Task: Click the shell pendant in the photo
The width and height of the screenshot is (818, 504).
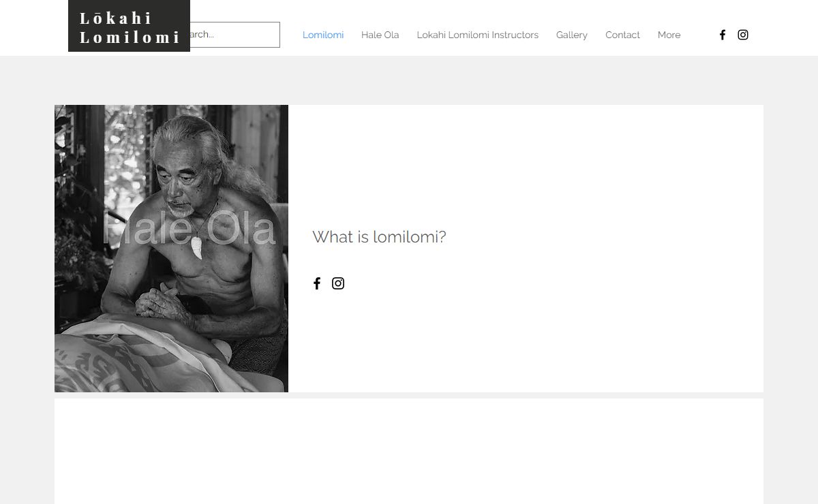Action: (197, 247)
